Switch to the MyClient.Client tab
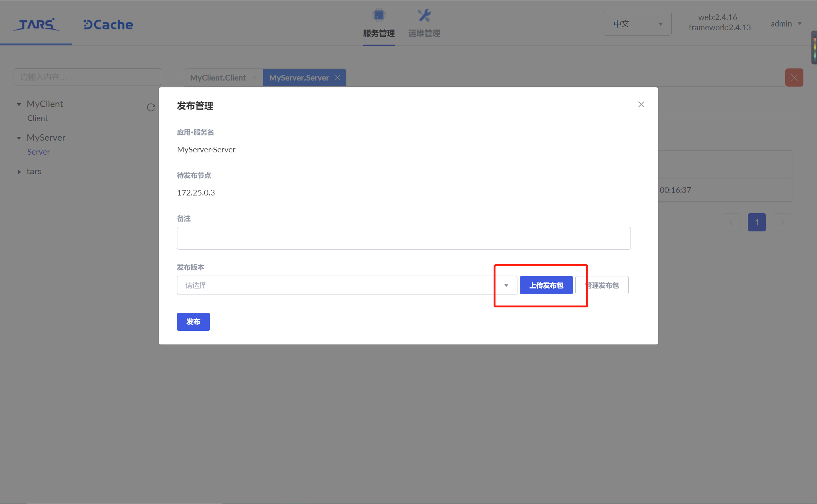The image size is (817, 504). 218,78
